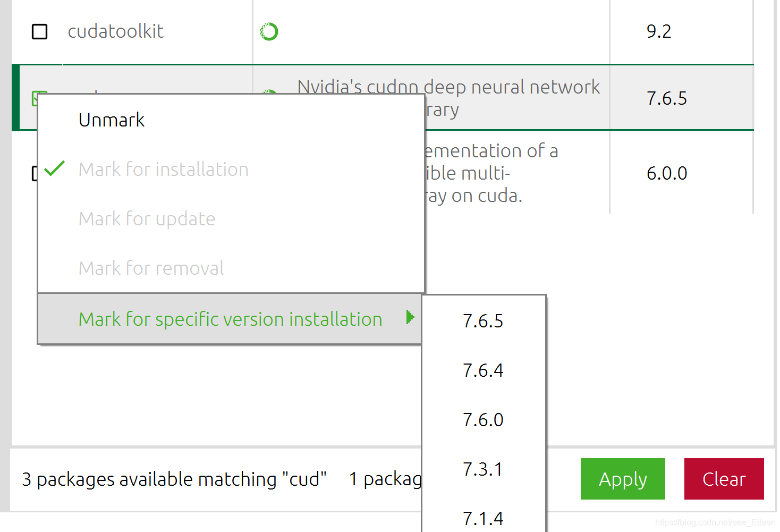780x532 pixels.
Task: Pick version 7.6.5 in the submenu
Action: coord(483,321)
